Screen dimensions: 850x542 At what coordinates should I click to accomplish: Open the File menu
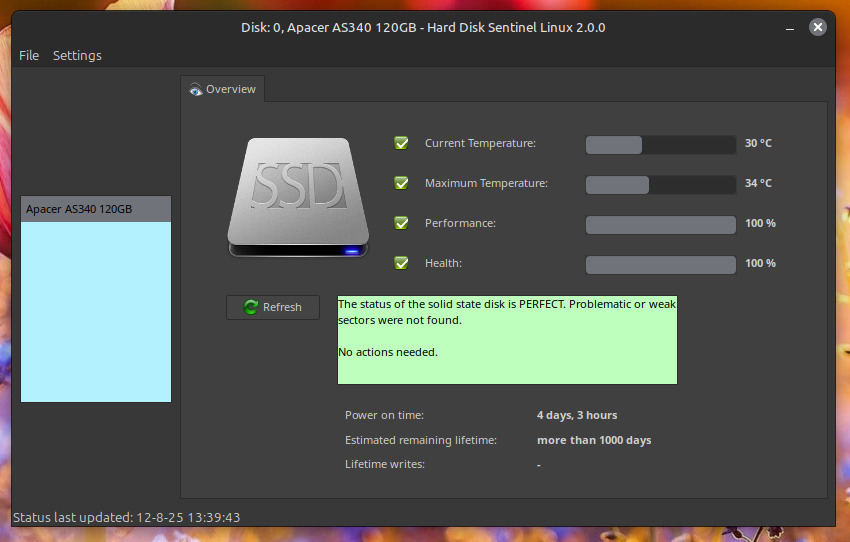[29, 55]
